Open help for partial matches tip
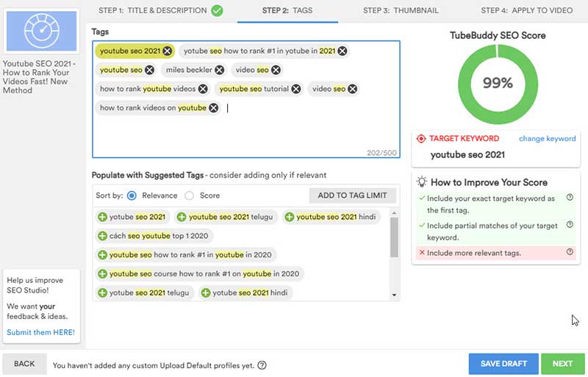 coord(570,224)
